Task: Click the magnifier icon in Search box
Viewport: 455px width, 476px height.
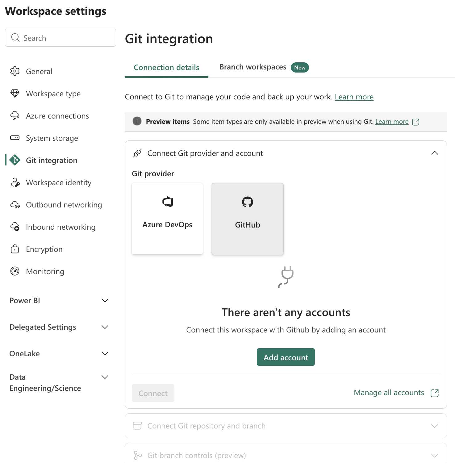Action: (15, 38)
